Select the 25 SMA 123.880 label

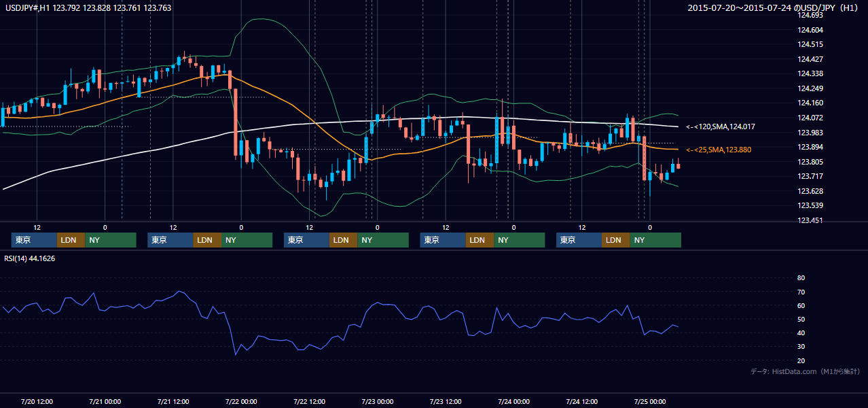(x=719, y=150)
